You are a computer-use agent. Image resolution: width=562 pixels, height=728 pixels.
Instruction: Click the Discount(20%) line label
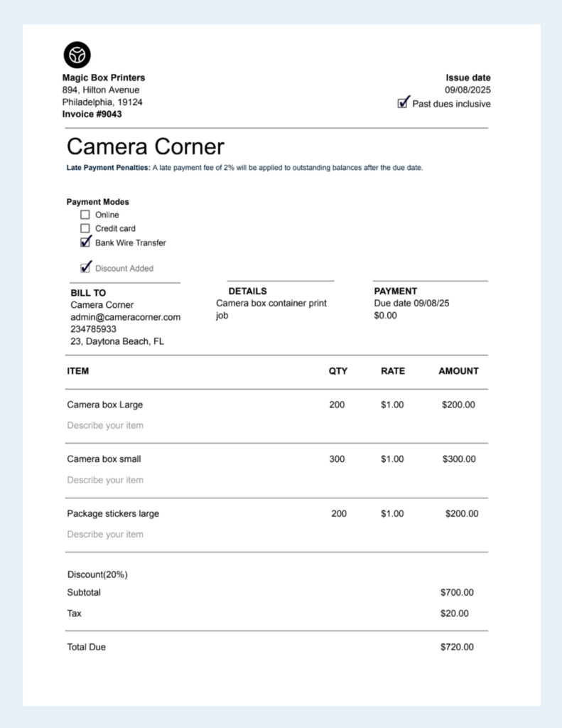pyautogui.click(x=97, y=574)
